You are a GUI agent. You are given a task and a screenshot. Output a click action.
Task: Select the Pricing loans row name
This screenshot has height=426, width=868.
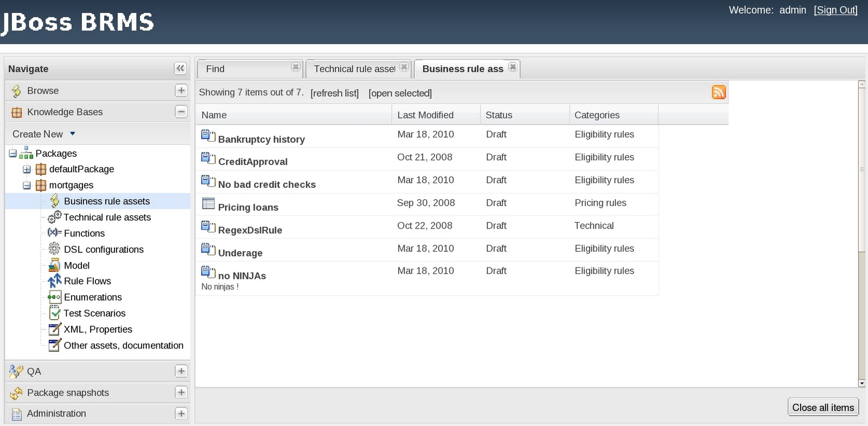pyautogui.click(x=248, y=207)
